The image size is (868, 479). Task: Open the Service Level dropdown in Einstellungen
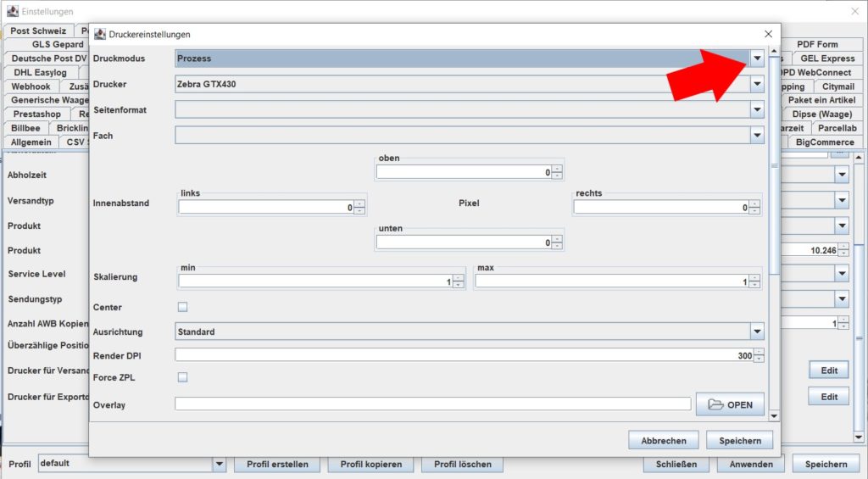point(842,274)
